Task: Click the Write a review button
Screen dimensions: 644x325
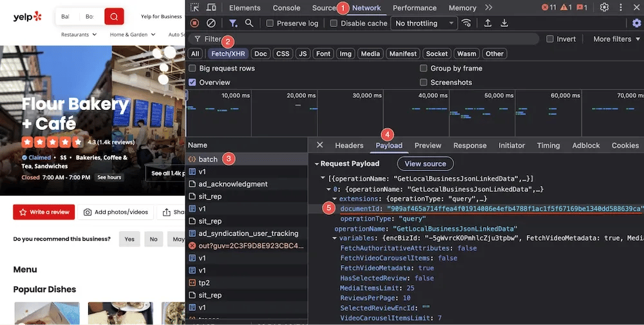Action: [44, 212]
